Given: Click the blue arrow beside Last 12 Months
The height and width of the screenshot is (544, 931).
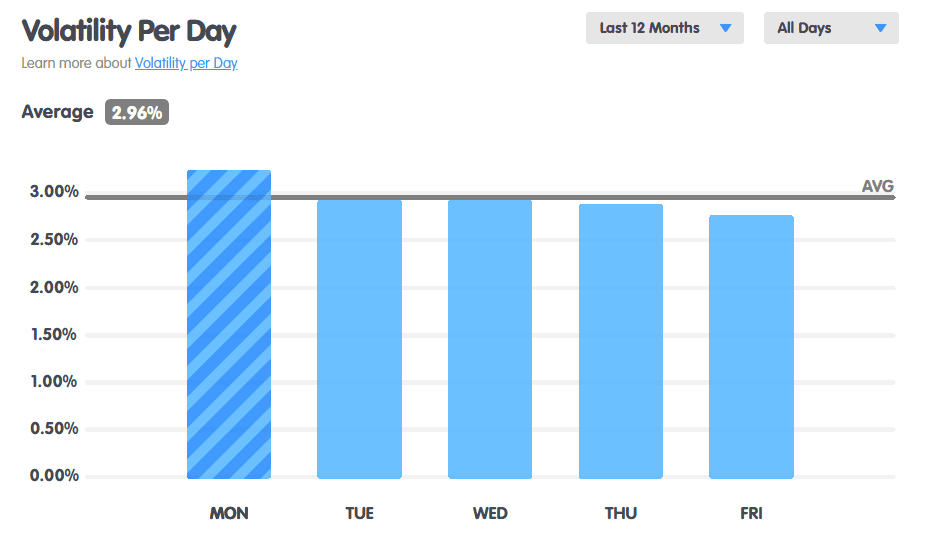Looking at the screenshot, I should click(726, 28).
